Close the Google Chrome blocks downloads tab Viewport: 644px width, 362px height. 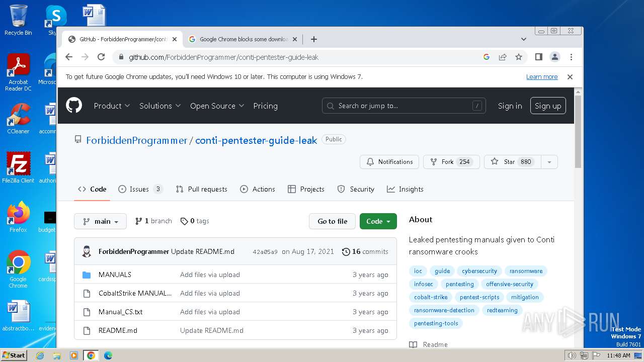pyautogui.click(x=295, y=39)
